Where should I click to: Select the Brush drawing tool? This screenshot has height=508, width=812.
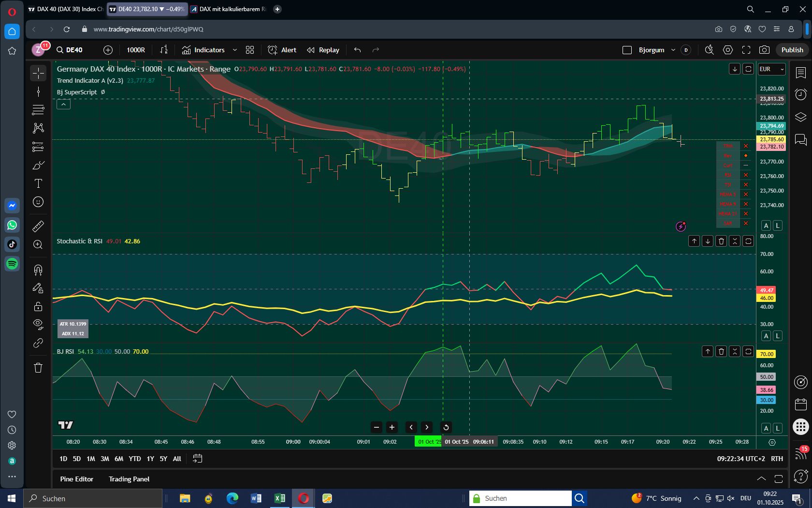click(38, 165)
